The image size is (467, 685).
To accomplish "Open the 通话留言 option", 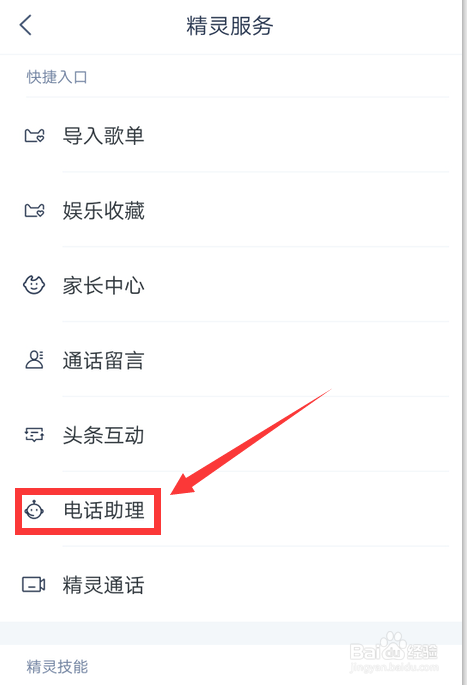I will point(104,360).
